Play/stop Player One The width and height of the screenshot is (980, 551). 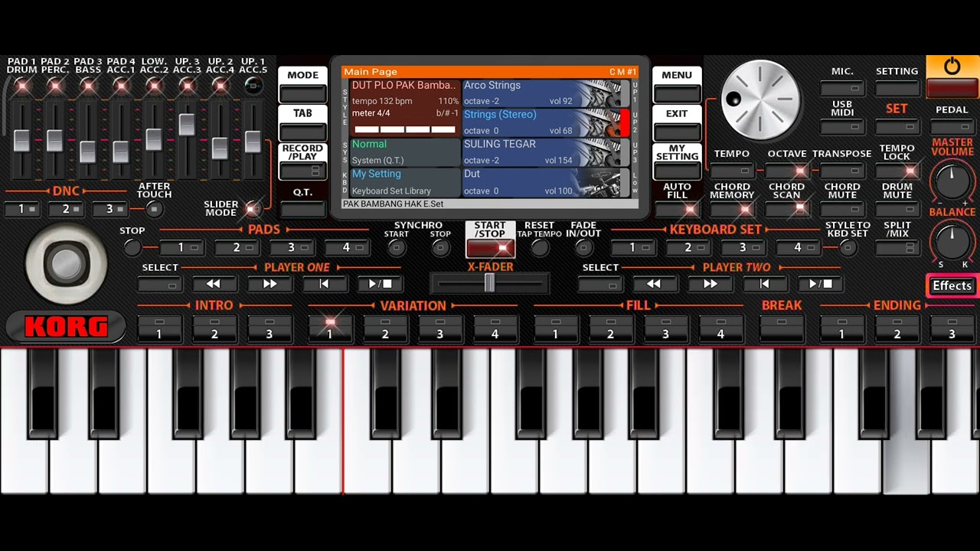coord(381,284)
